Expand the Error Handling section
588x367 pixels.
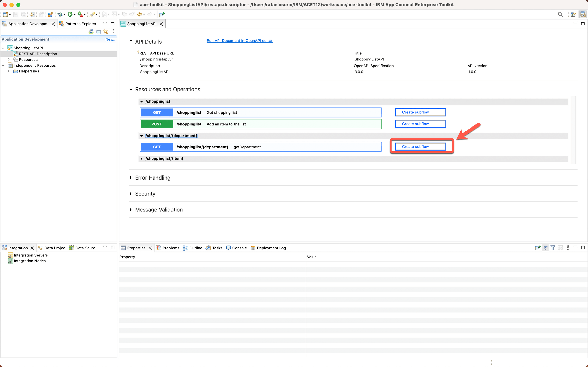[131, 178]
